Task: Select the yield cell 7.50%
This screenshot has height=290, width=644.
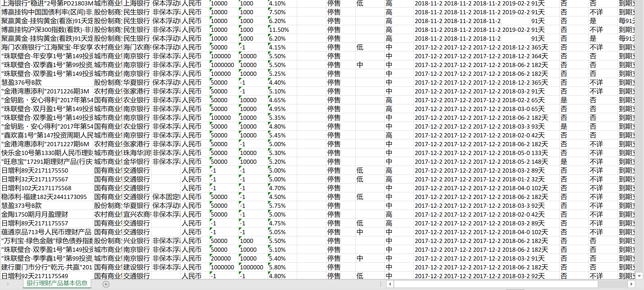Action: point(282,12)
